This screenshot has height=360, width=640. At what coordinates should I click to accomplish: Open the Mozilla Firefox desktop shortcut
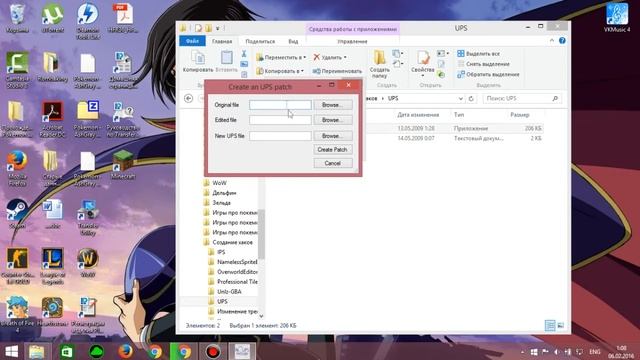[x=17, y=169]
